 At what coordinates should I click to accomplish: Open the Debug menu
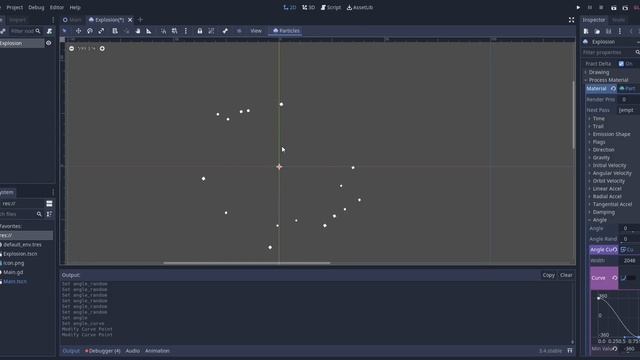(36, 7)
